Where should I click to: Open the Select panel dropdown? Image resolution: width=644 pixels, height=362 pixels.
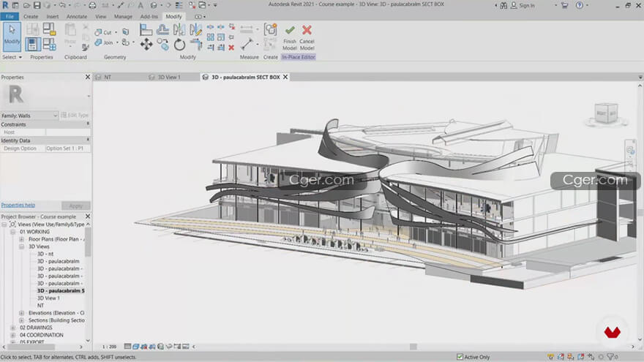click(12, 57)
